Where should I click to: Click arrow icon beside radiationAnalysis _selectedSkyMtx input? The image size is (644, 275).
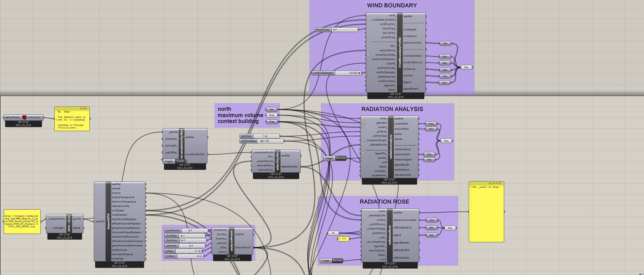click(362, 145)
